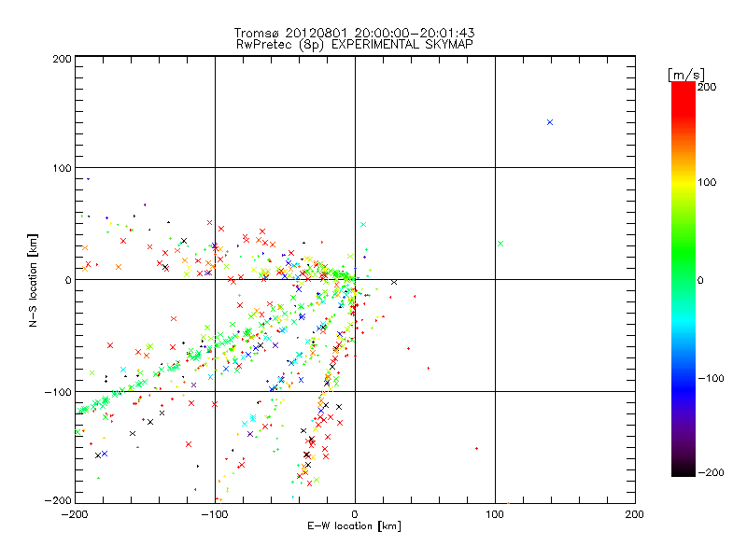
Task: Click the 'N-S location [km]' axis label
Action: [x=33, y=280]
